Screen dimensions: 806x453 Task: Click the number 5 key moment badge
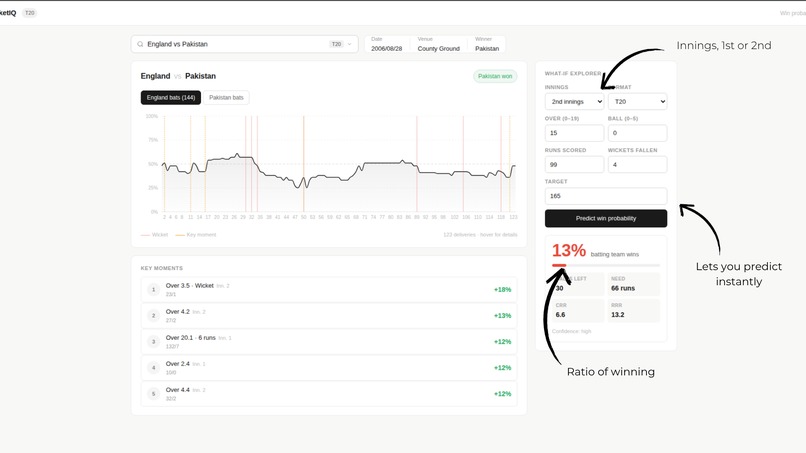coord(153,394)
